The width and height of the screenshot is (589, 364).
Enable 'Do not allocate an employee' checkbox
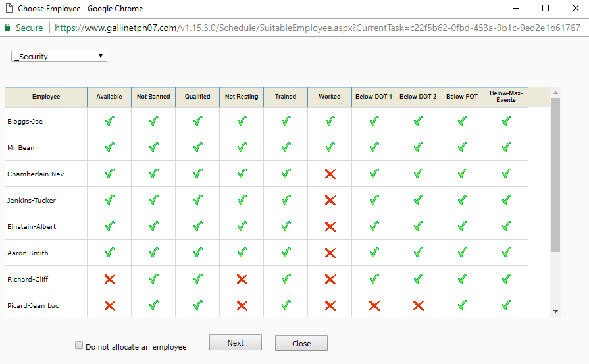79,346
